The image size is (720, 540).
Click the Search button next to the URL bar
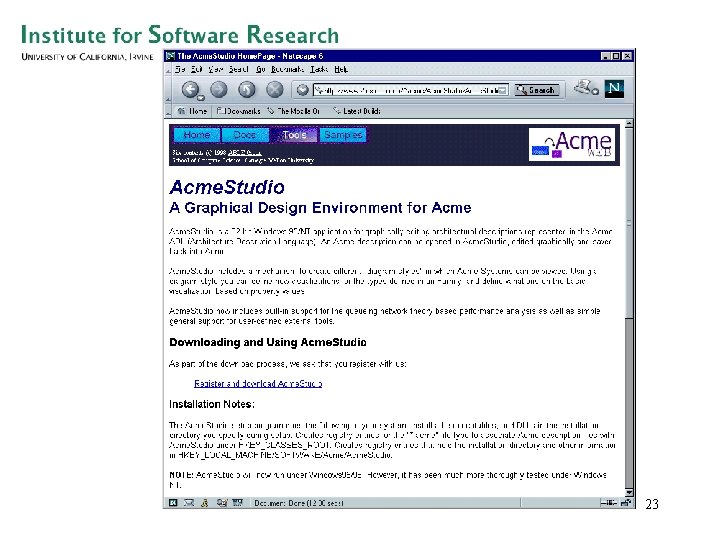click(536, 90)
